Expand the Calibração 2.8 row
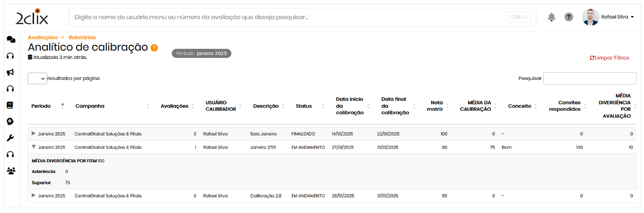 [34, 195]
